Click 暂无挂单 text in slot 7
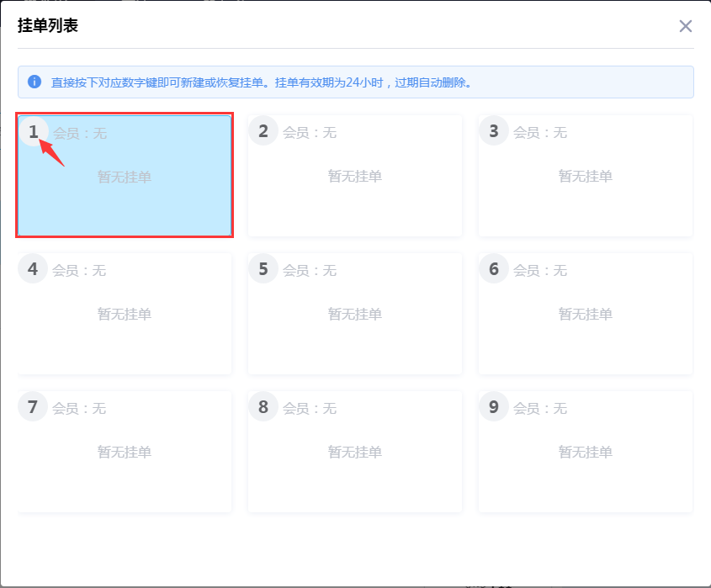The width and height of the screenshot is (711, 588). (x=124, y=452)
